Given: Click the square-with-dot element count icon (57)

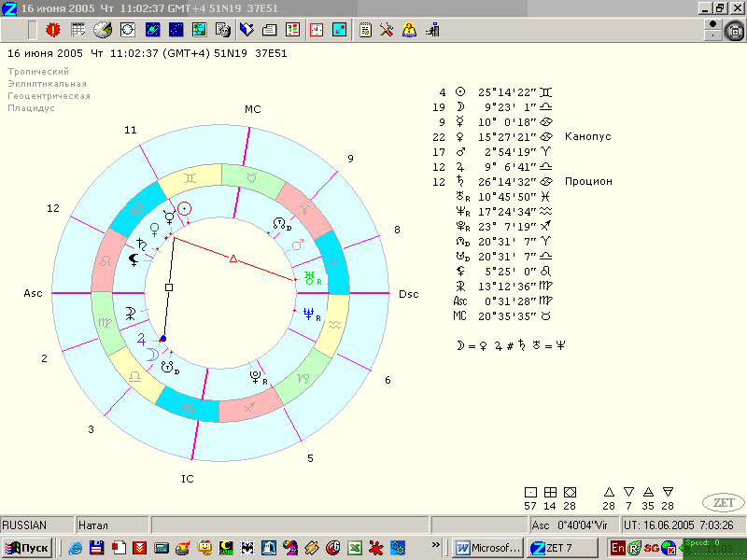Looking at the screenshot, I should pyautogui.click(x=530, y=493).
